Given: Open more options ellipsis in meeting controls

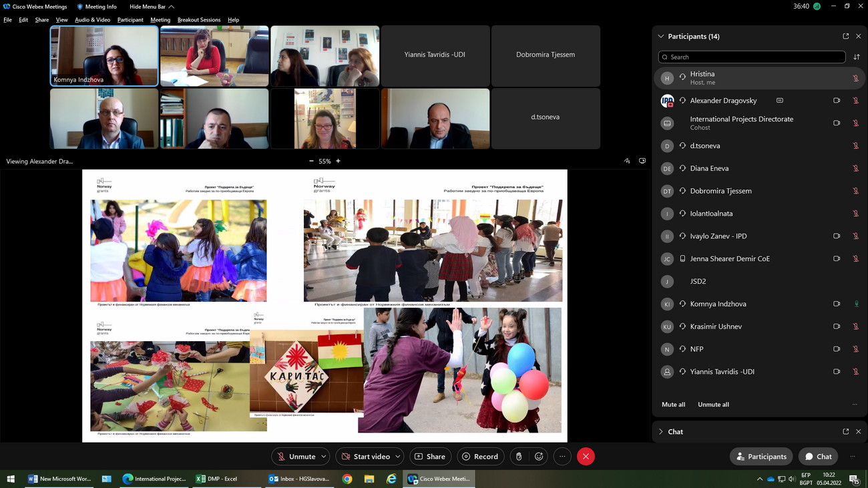Looking at the screenshot, I should [x=562, y=457].
